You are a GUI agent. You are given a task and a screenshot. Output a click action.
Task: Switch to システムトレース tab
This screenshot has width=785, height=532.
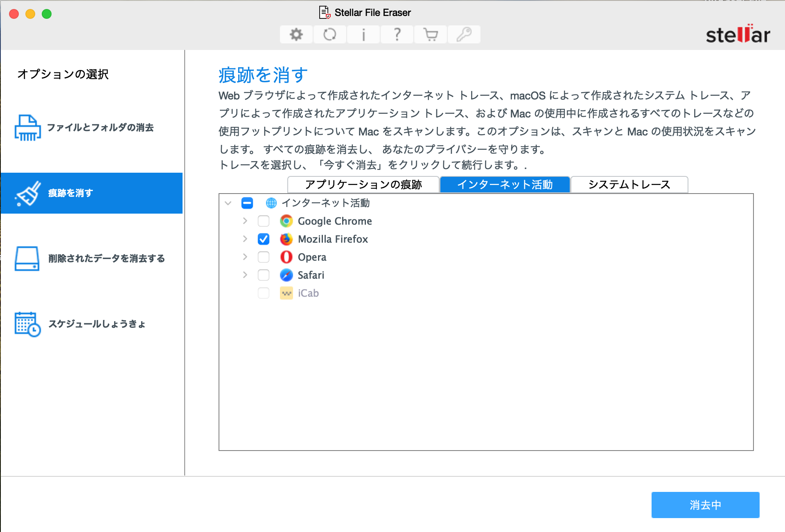(629, 185)
